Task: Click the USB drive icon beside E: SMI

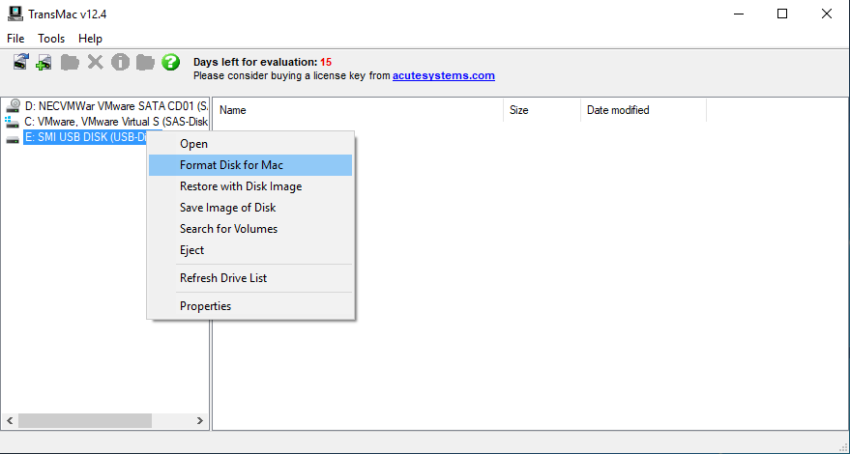Action: (12, 139)
